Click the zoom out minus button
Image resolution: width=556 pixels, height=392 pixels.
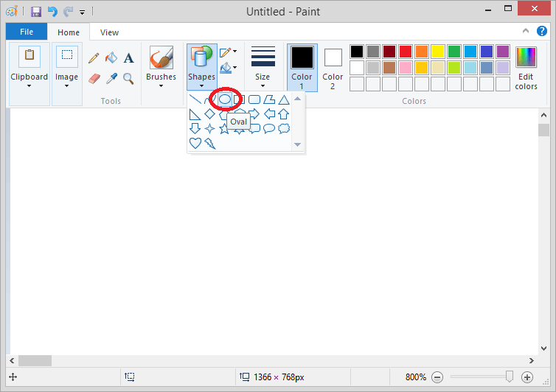[437, 377]
